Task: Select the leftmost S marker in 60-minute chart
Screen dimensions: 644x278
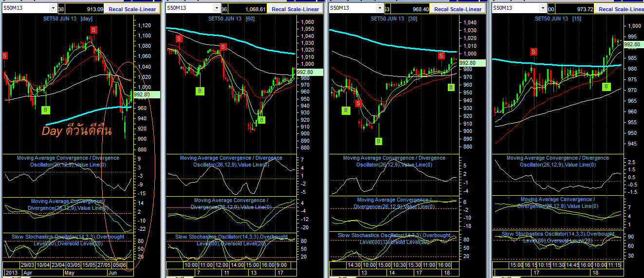Action: tap(179, 38)
